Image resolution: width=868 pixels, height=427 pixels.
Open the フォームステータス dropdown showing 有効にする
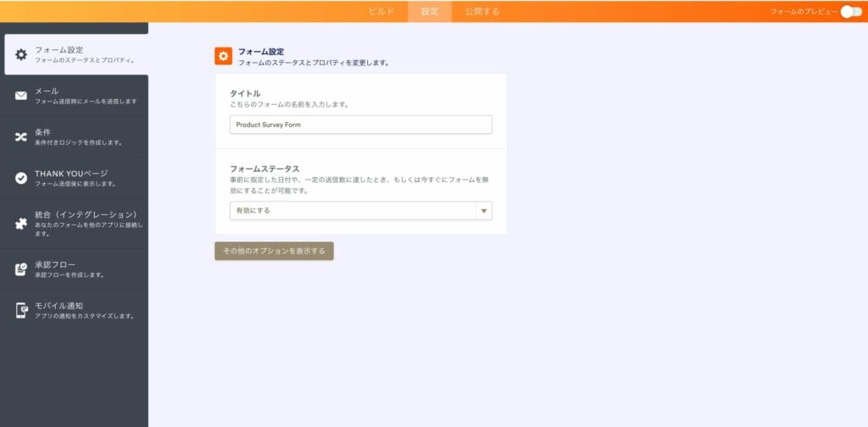pos(361,211)
